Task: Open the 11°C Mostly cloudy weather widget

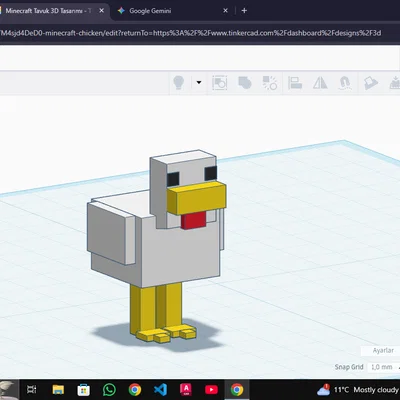Action: (x=358, y=389)
